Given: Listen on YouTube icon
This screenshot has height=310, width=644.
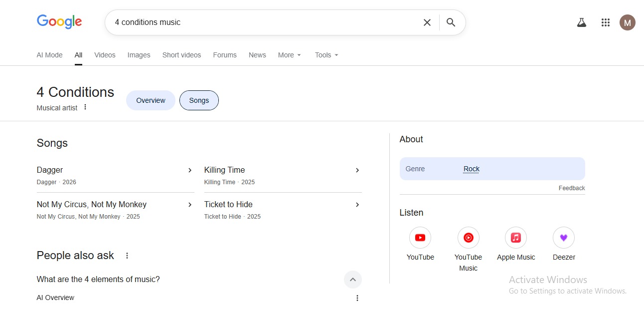Looking at the screenshot, I should coord(420,238).
